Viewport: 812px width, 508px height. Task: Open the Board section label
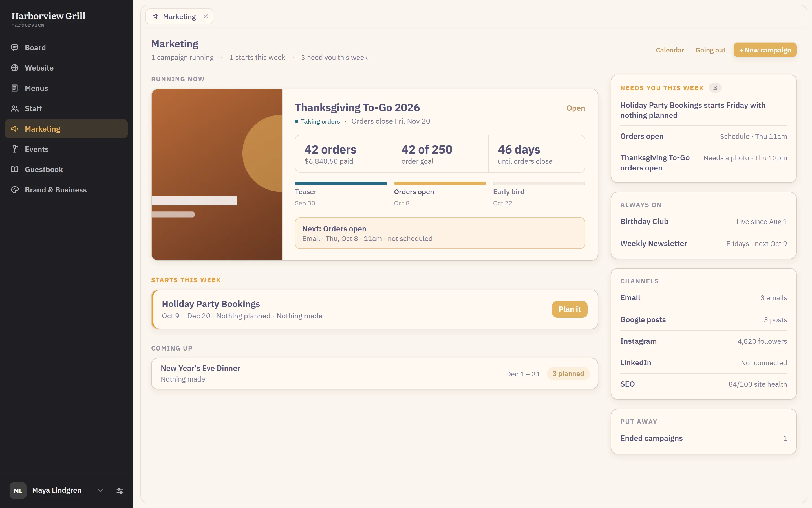coord(35,47)
